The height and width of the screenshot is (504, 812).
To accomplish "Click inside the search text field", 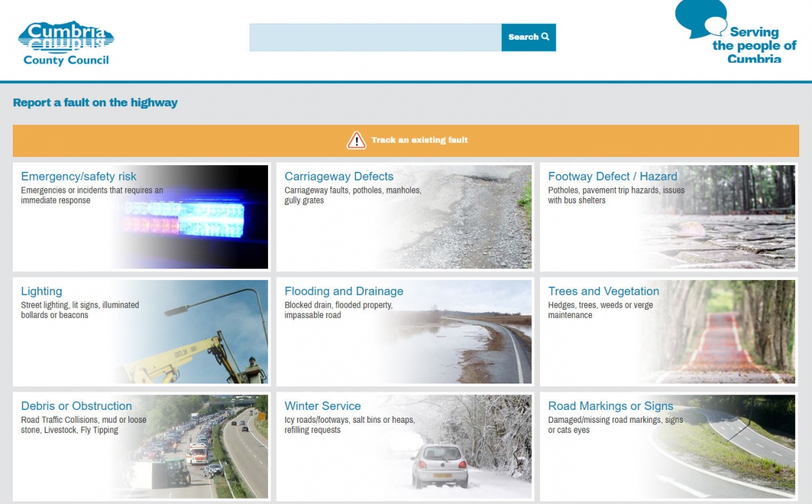I will [375, 37].
